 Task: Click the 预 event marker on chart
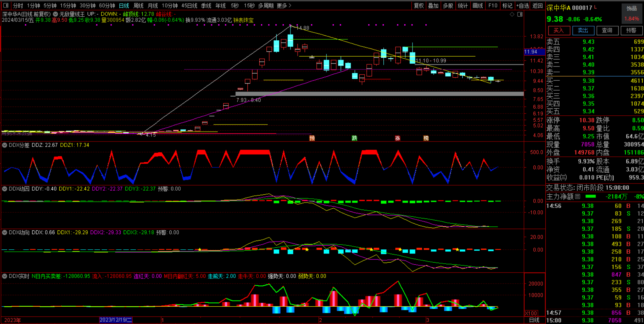point(312,138)
